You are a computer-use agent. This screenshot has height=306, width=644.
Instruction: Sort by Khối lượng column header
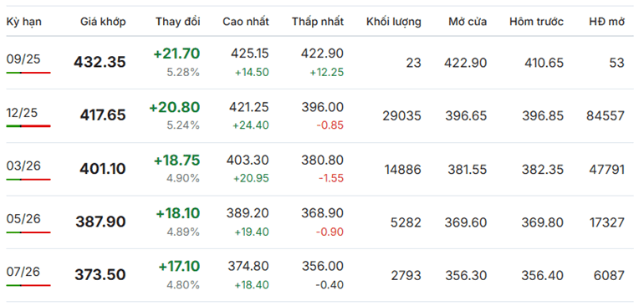coord(393,22)
